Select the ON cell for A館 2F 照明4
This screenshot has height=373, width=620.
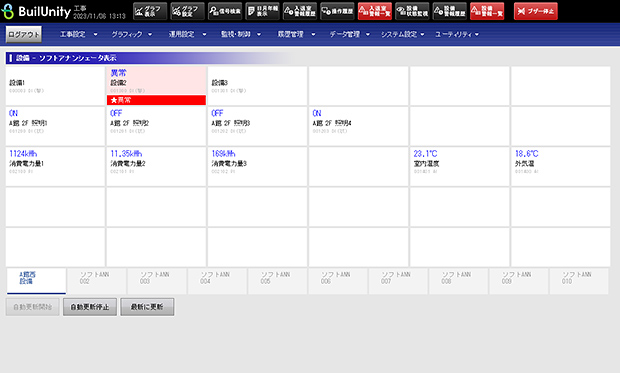coord(359,126)
